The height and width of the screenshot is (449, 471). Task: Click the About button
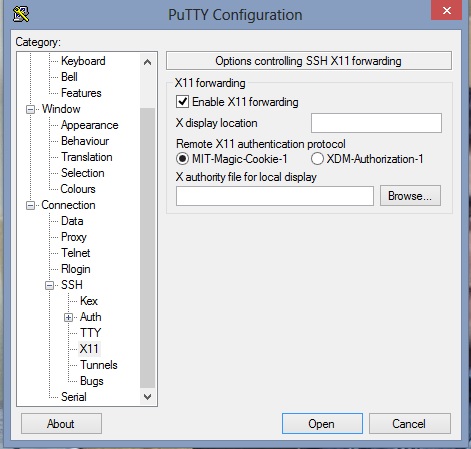tap(61, 424)
